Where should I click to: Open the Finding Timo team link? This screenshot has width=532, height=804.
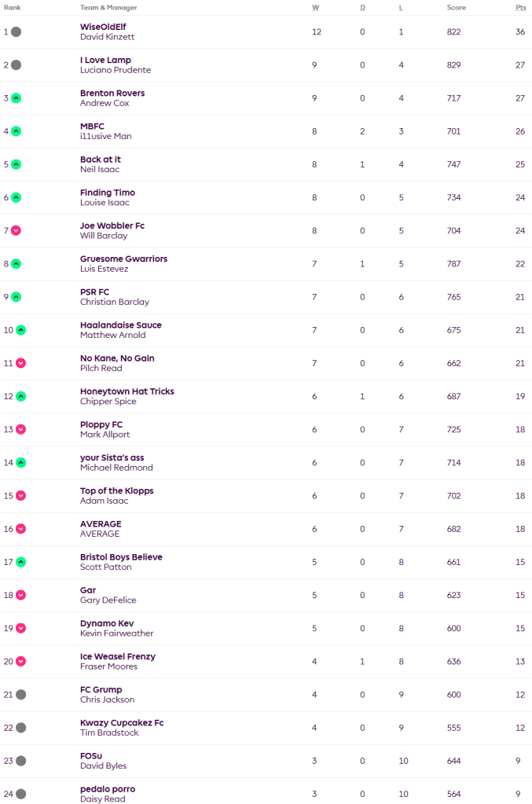point(108,193)
